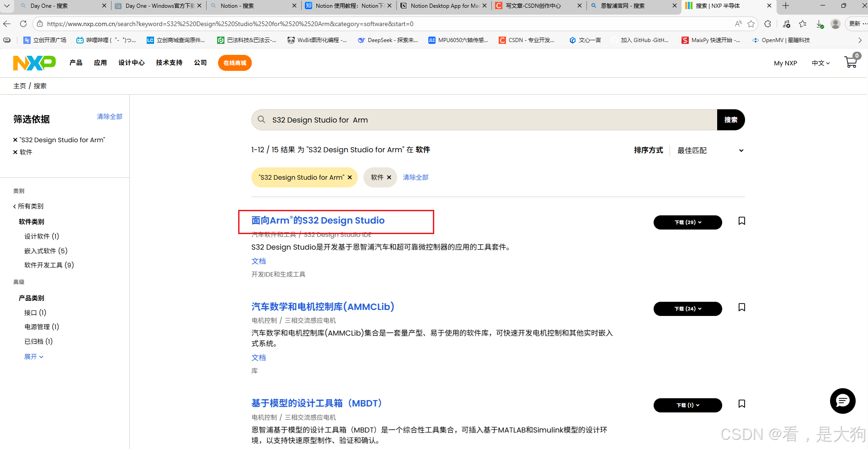Viewport: 868px width, 449px height.
Task: Switch to the 写文章-CSDN创作中心 tab
Action: coord(539,6)
